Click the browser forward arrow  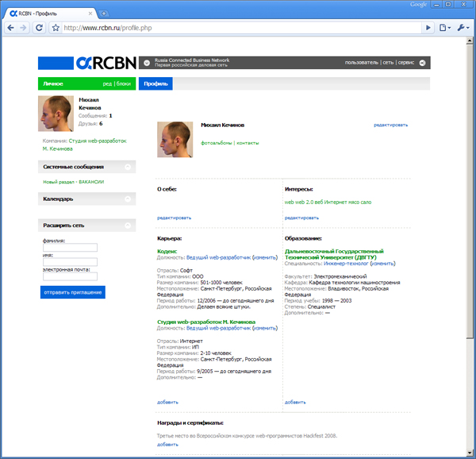click(23, 28)
